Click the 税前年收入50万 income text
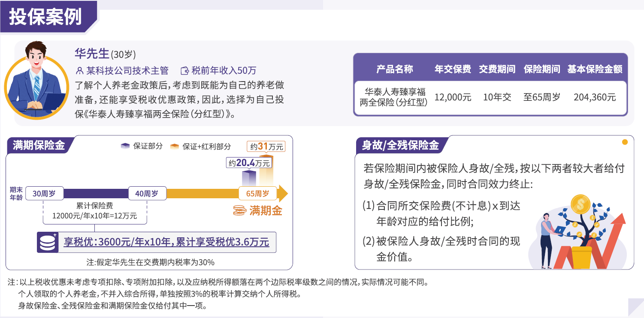 pos(224,70)
